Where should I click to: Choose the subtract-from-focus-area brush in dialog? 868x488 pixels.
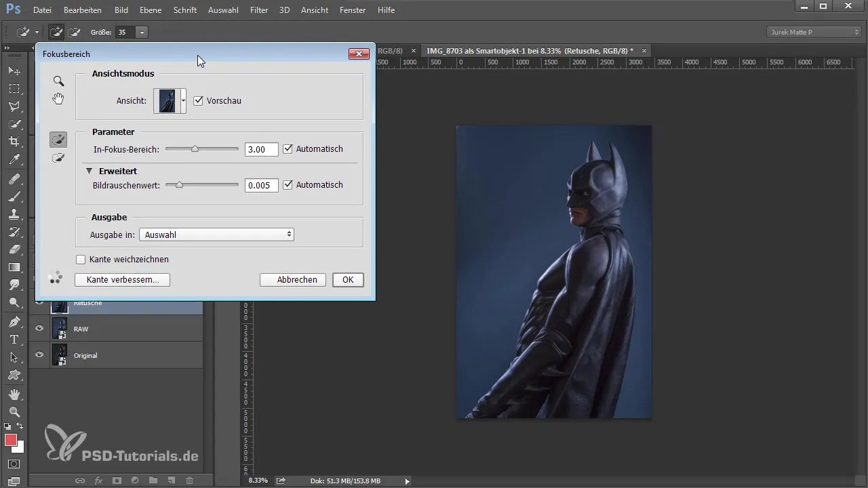click(x=58, y=158)
